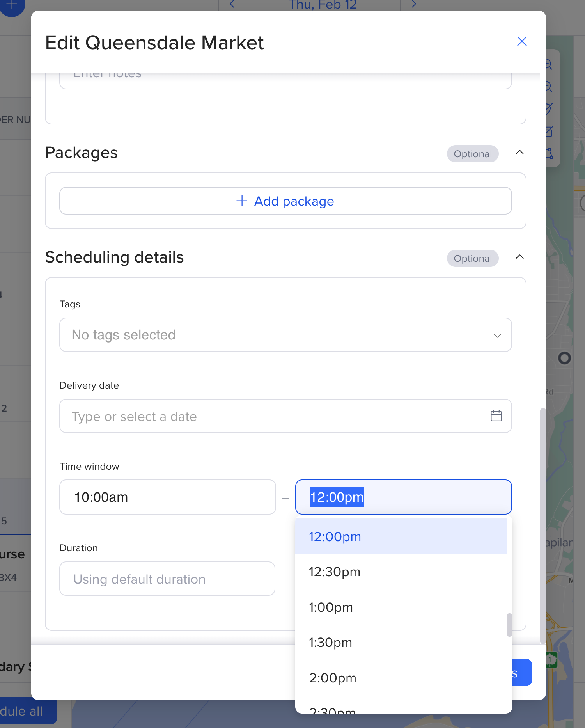Open the delivery date calendar picker
Viewport: 585px width, 728px height.
(x=496, y=416)
